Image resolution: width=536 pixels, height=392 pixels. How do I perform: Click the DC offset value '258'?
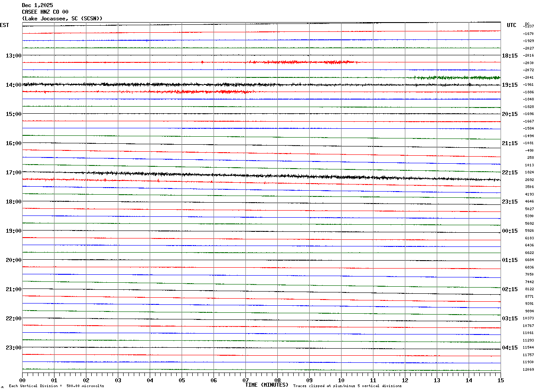(x=530, y=158)
